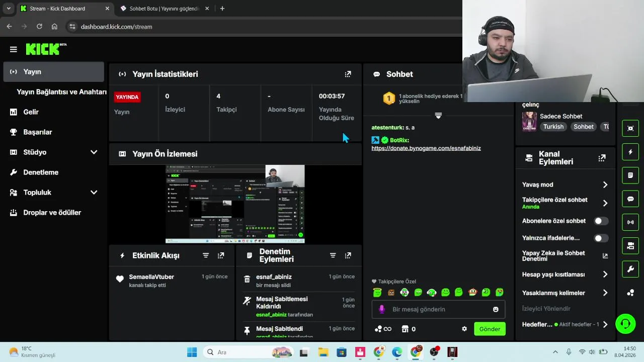Pop out the Kanal Eylemleri panel
The width and height of the screenshot is (644, 362).
(602, 158)
